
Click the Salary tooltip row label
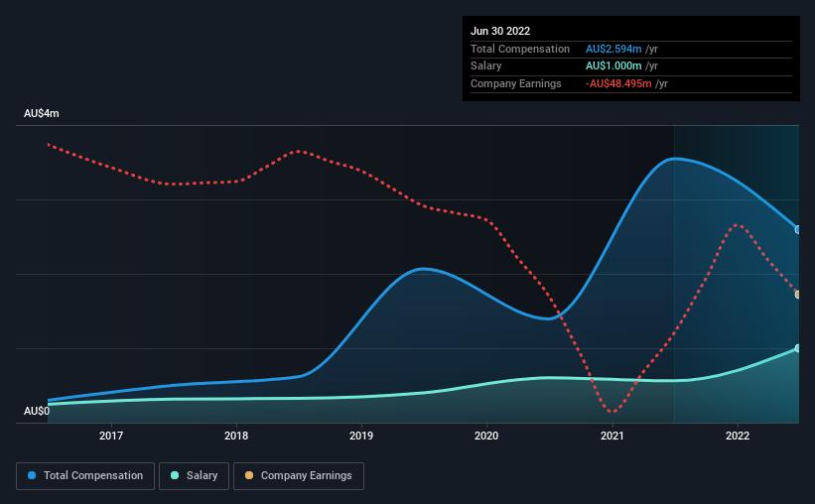(486, 66)
